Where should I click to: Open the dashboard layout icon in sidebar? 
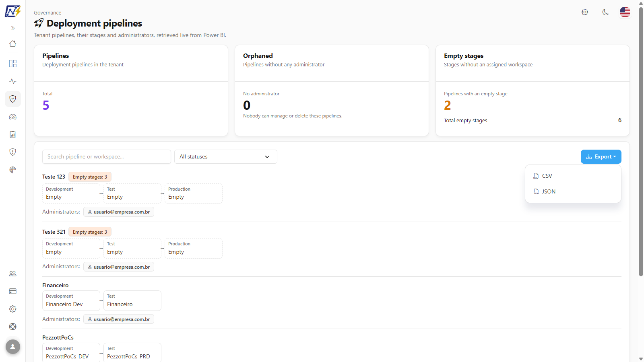coord(13,64)
